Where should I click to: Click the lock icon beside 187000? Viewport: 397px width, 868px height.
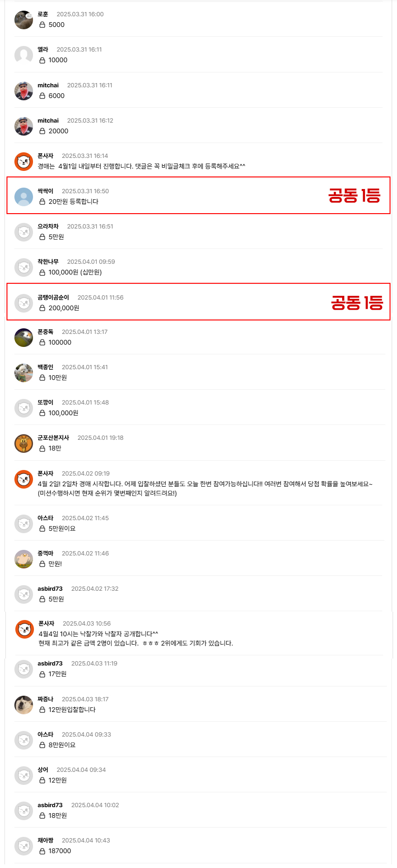(42, 851)
